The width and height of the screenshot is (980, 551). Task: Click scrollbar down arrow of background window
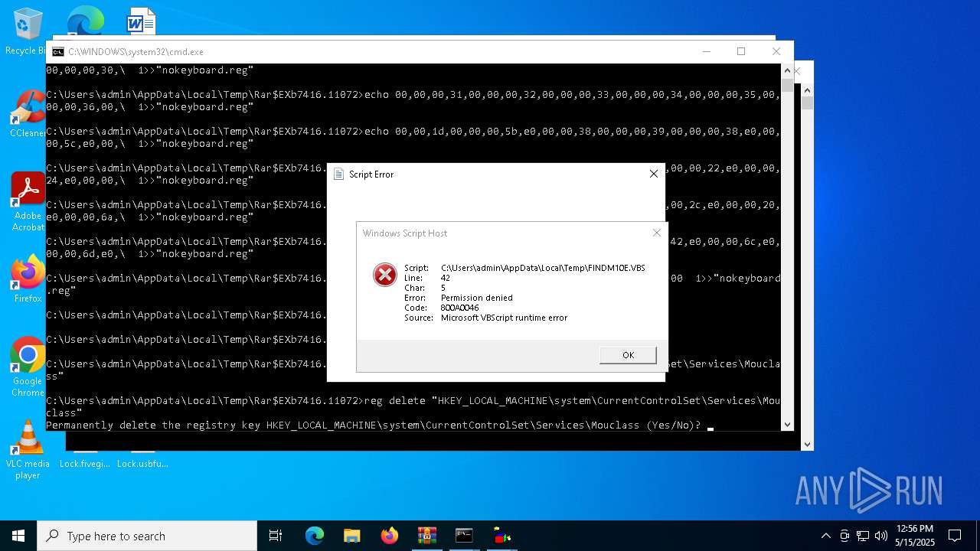806,444
